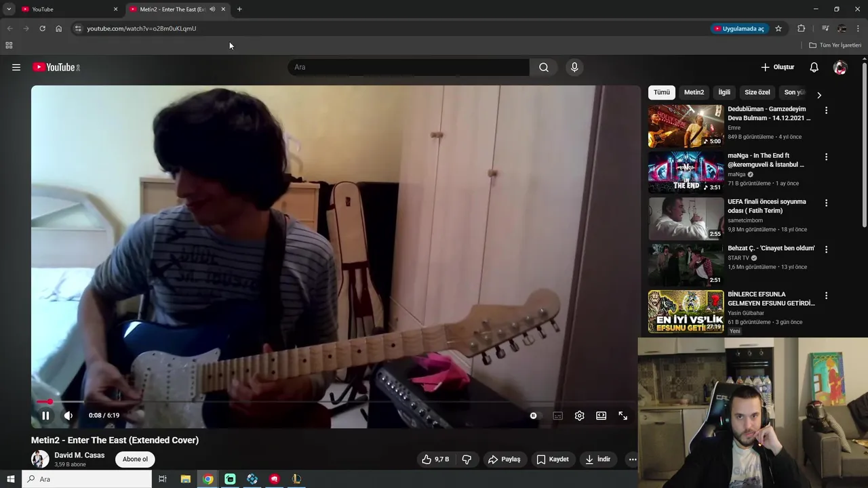Open the 'Oluştur' create button

[x=777, y=67]
